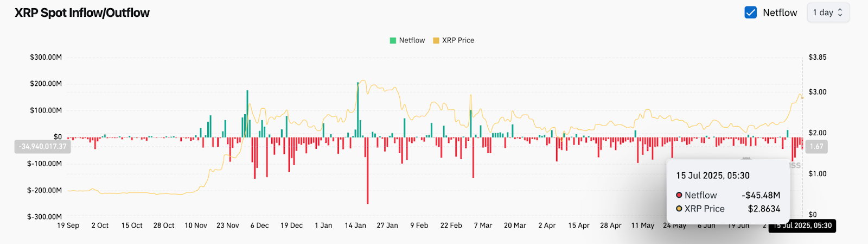Toggle the yellow XRP Price legend swatch

(x=436, y=40)
